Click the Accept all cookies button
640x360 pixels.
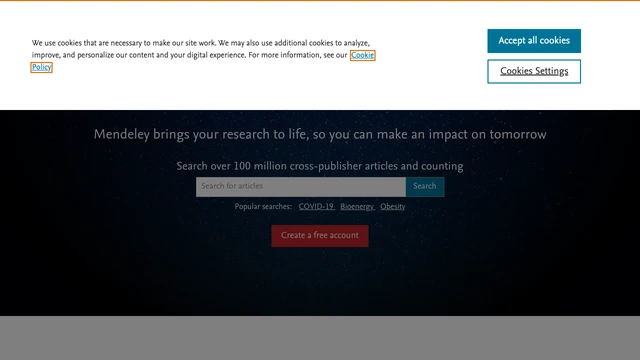pyautogui.click(x=534, y=41)
